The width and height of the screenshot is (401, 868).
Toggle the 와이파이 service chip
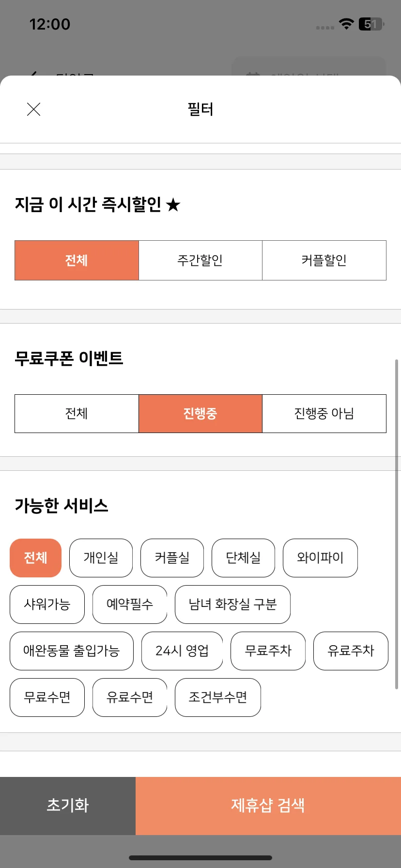pos(320,558)
